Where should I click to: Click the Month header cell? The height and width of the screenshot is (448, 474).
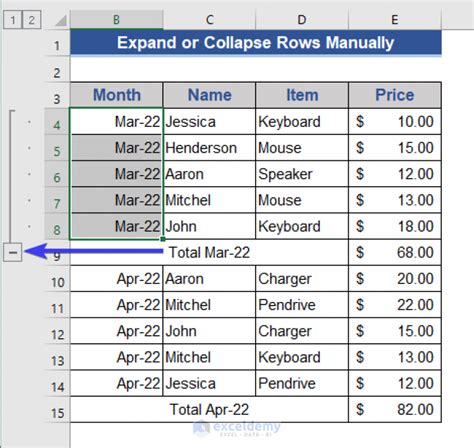(116, 95)
